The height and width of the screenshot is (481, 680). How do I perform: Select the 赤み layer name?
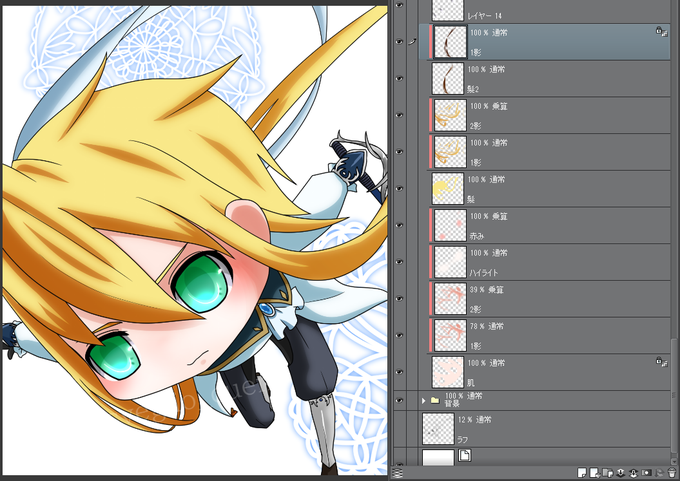tap(477, 236)
